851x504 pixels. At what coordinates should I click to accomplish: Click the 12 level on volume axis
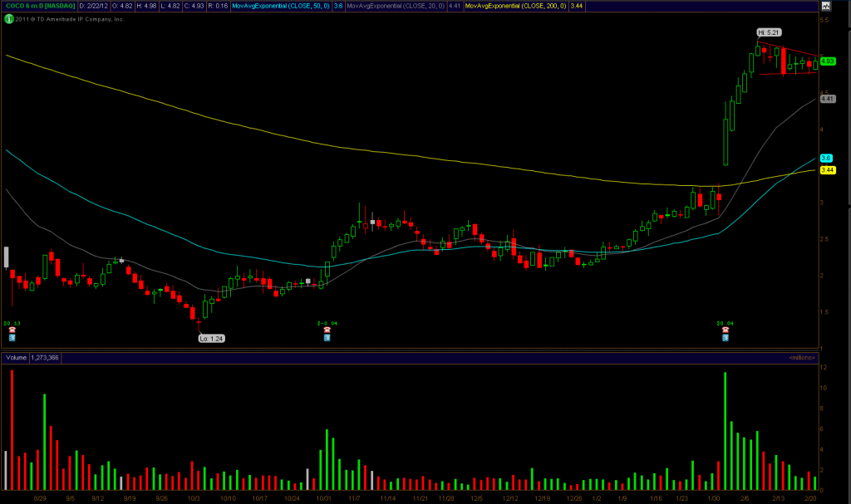click(x=824, y=367)
